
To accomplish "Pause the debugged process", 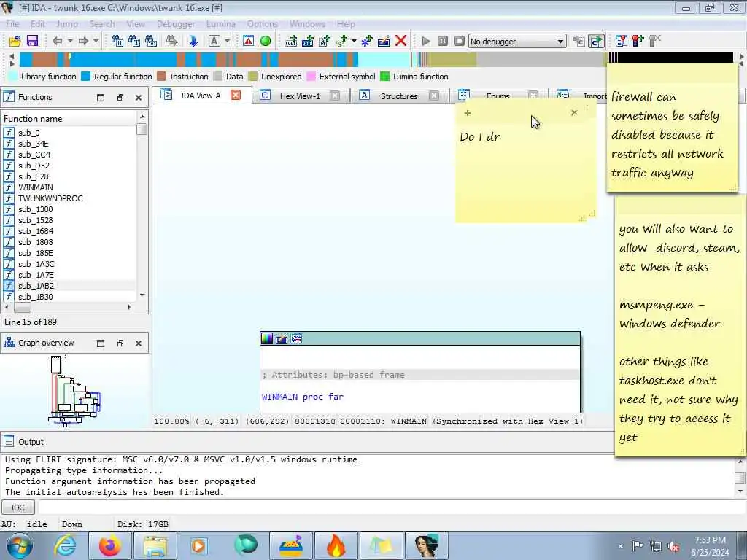I will (443, 41).
